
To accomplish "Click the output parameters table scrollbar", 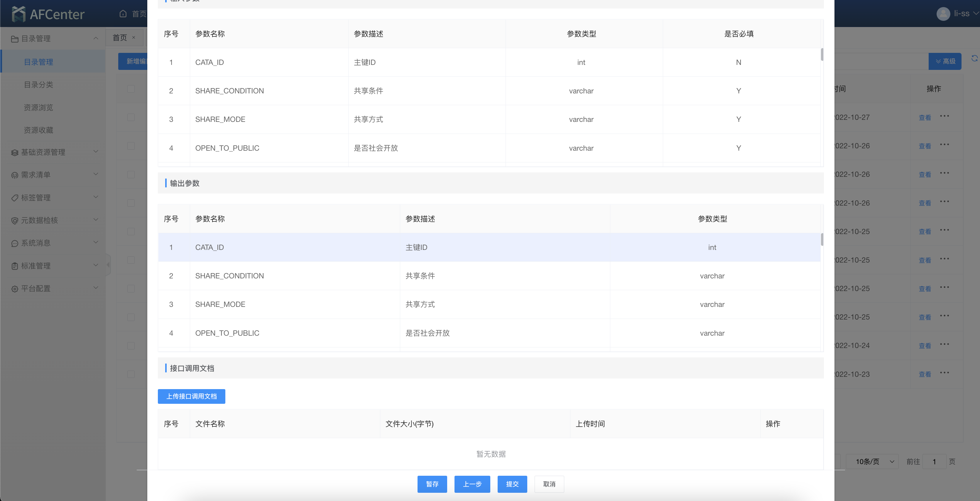I will pyautogui.click(x=822, y=240).
